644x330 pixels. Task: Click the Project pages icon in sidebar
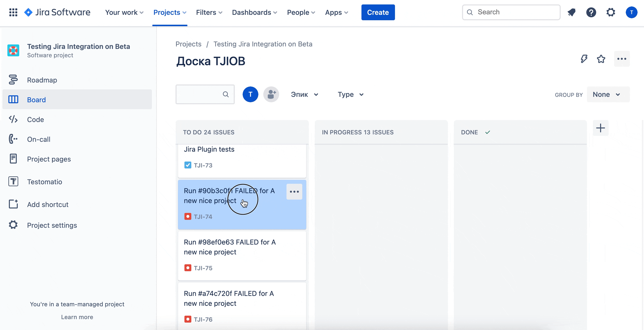[x=14, y=159]
